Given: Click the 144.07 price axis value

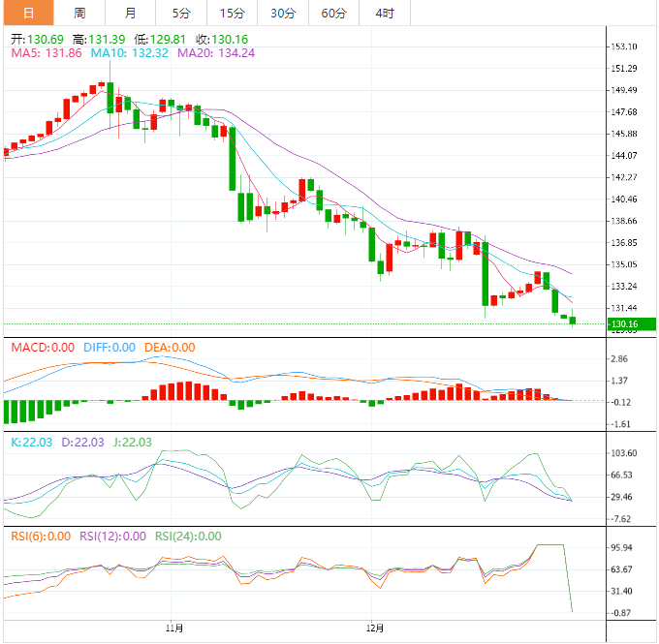Looking at the screenshot, I should [624, 156].
